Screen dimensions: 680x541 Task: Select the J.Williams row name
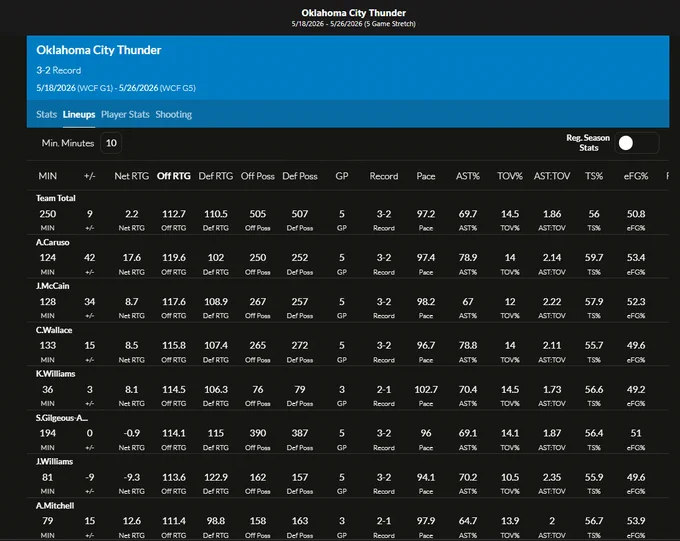[x=54, y=462]
